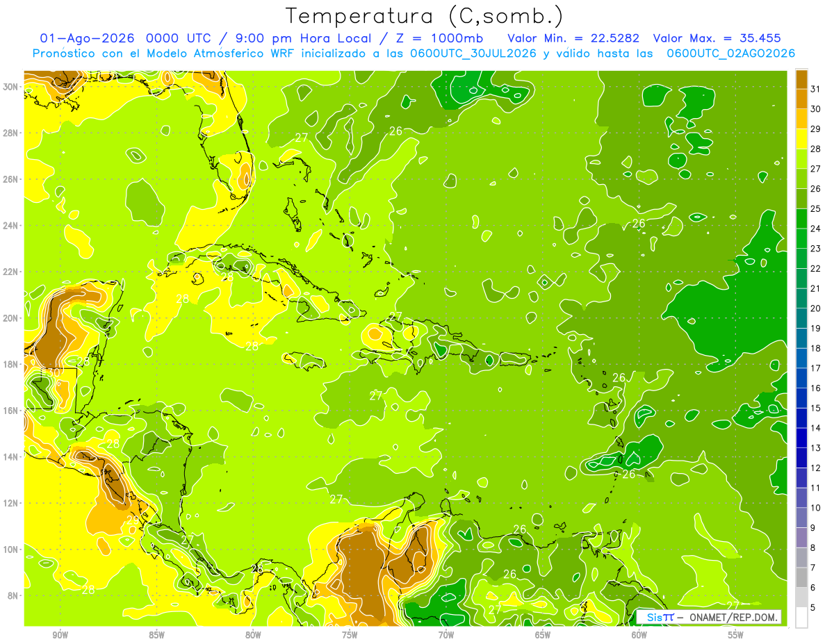Click the 80W longitude axis label

253,636
